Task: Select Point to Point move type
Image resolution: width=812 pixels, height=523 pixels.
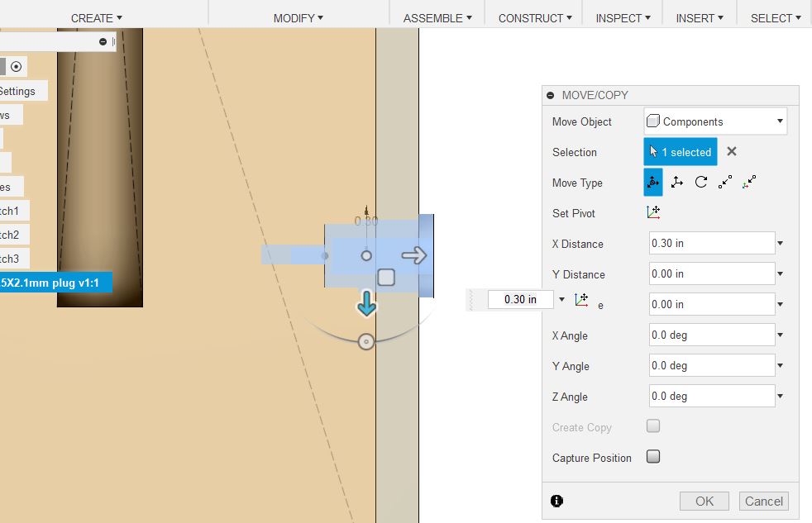Action: [725, 182]
